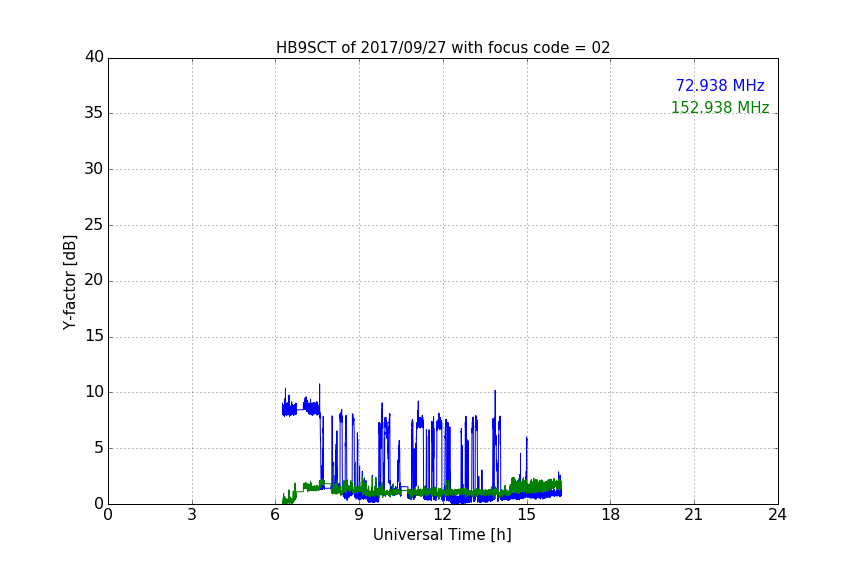Click the x-axis tick label 18
This screenshot has width=864, height=576.
point(611,515)
